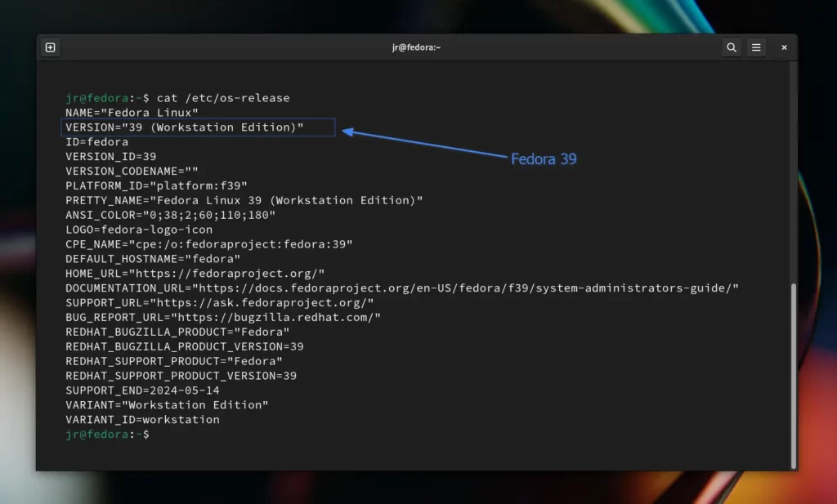Screen dimensions: 837x504
Task: Open the hamburger menu
Action: click(x=756, y=47)
